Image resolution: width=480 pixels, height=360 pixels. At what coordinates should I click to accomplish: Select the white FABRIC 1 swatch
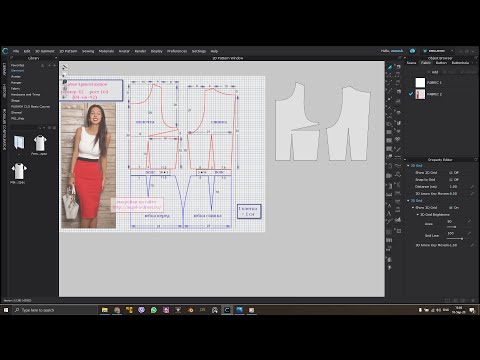[x=420, y=82]
